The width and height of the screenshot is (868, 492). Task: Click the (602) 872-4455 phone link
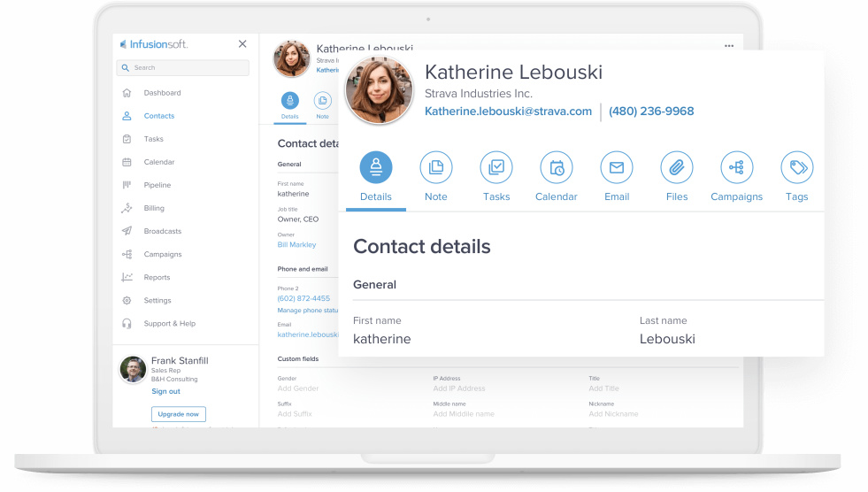[303, 298]
